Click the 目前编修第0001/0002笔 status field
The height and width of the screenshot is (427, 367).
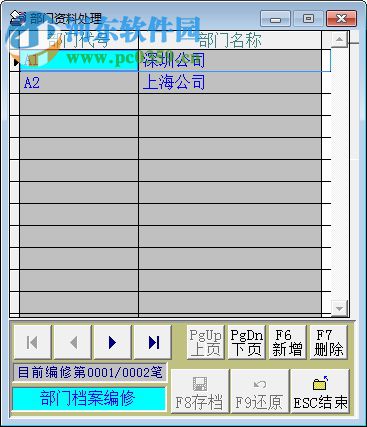point(89,372)
